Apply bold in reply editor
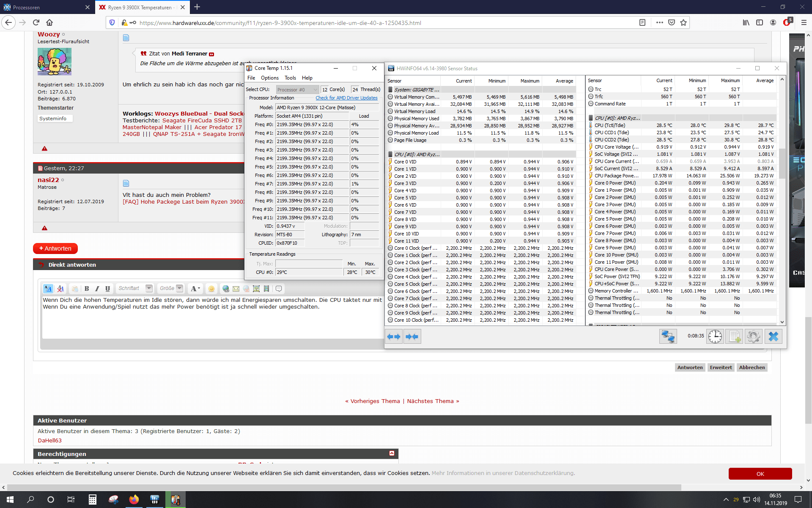This screenshot has width=812, height=508. click(x=87, y=289)
